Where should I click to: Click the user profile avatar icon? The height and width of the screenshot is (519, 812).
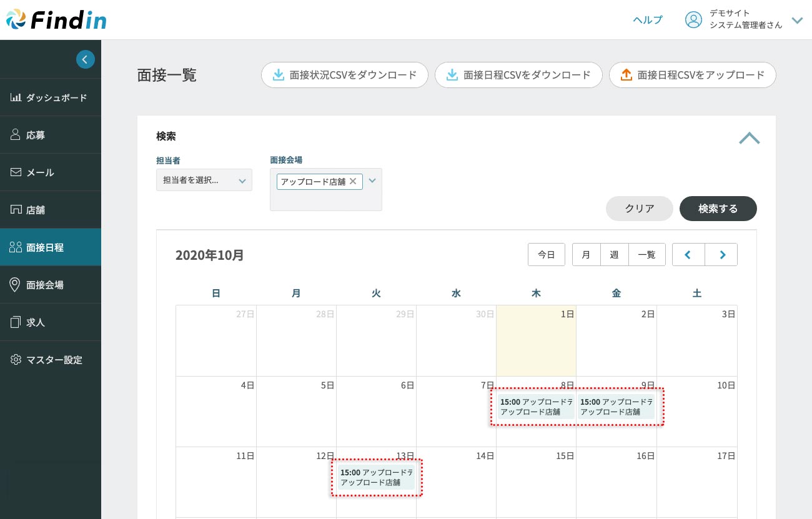click(693, 20)
